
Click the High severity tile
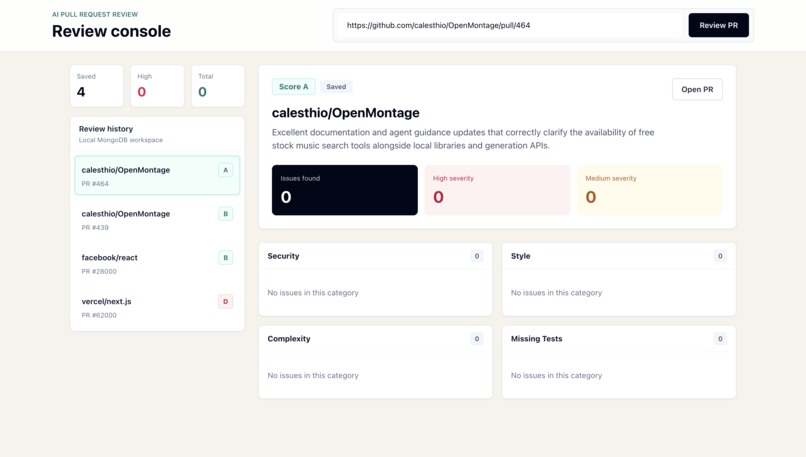pos(497,190)
